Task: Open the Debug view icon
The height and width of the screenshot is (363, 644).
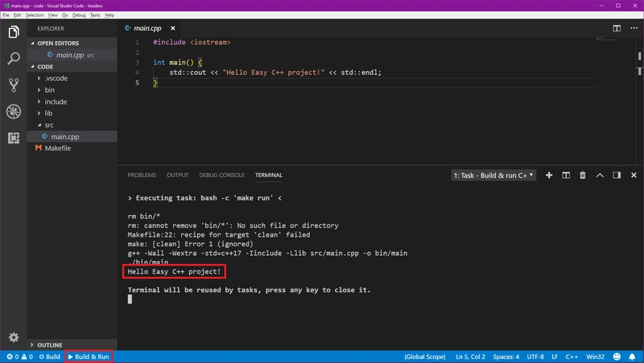Action: [14, 112]
